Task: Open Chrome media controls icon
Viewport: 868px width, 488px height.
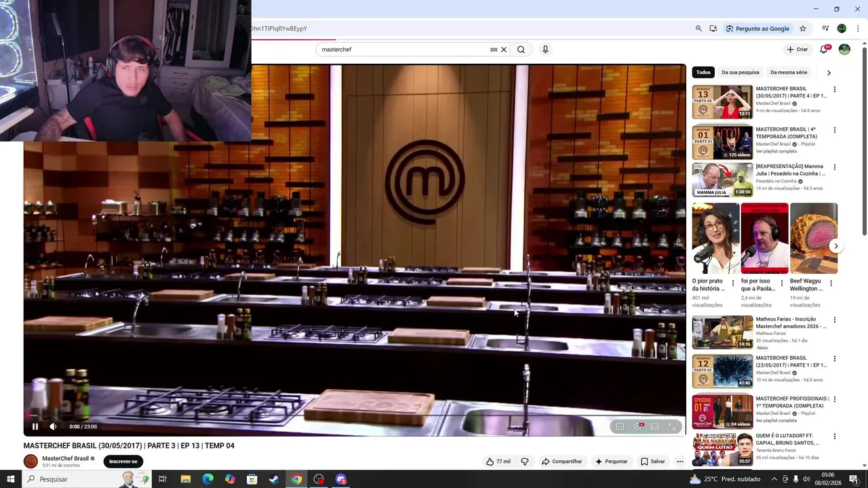Action: click(825, 28)
